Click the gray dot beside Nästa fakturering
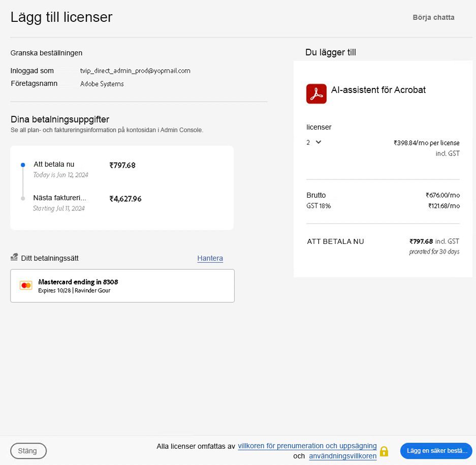476x465 pixels. [22, 198]
